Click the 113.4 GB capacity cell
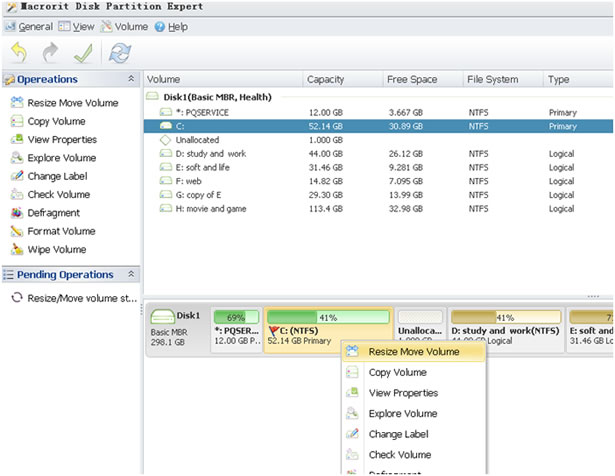The width and height of the screenshot is (615, 476). click(x=326, y=209)
